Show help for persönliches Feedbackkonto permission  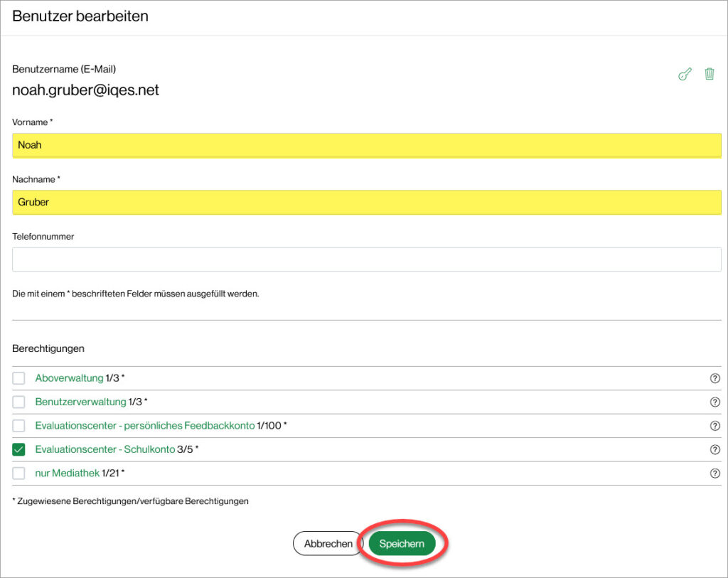tap(715, 426)
